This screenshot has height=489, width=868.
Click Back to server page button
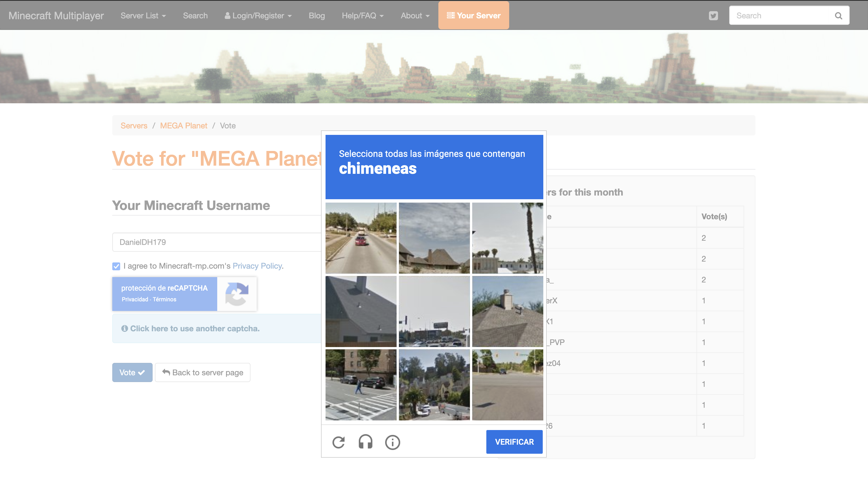coord(203,372)
